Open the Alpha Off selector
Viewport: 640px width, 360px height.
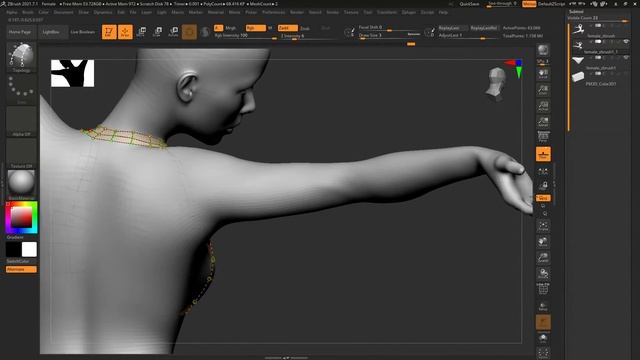[21, 121]
